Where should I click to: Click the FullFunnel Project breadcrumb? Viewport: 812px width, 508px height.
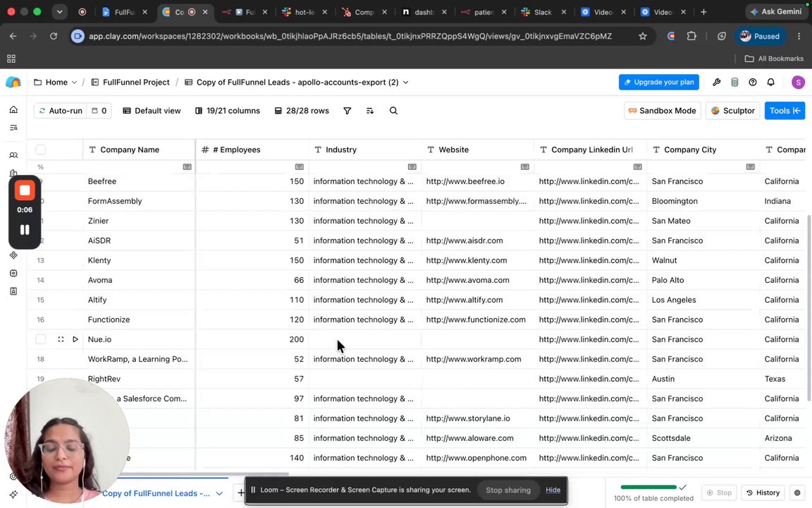point(130,83)
